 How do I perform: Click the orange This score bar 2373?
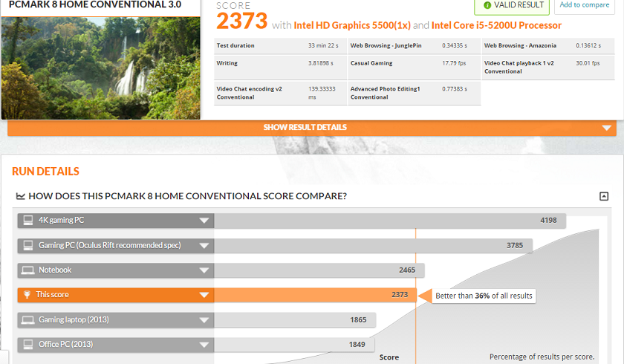pos(315,295)
